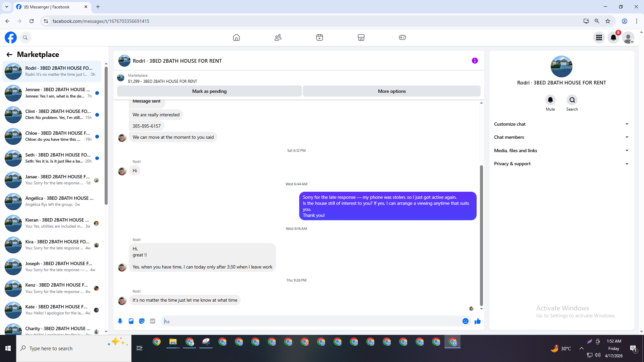Expand Chat members section
The width and height of the screenshot is (644, 362).
(x=561, y=137)
